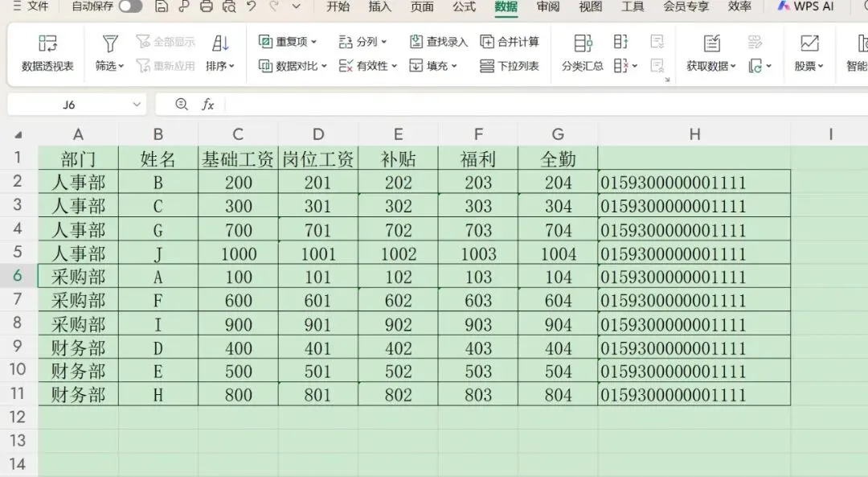The height and width of the screenshot is (477, 868).
Task: Switch to the 插入 tab
Action: click(x=379, y=6)
